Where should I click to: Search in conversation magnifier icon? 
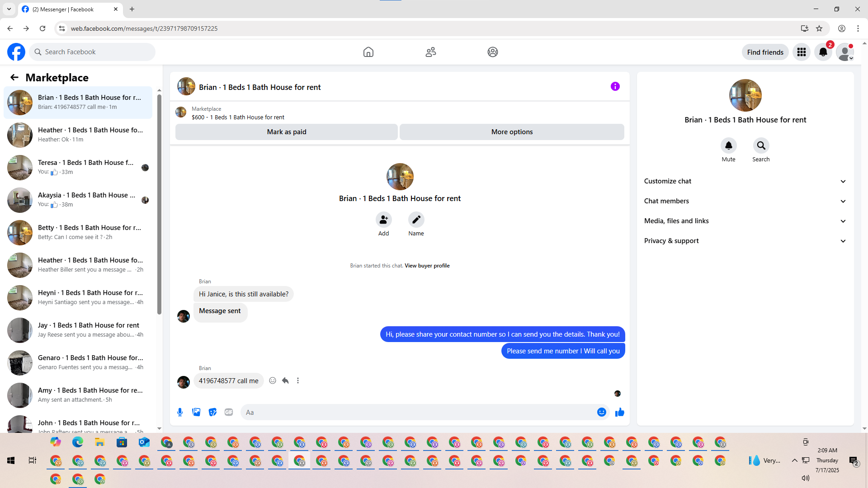(x=761, y=145)
